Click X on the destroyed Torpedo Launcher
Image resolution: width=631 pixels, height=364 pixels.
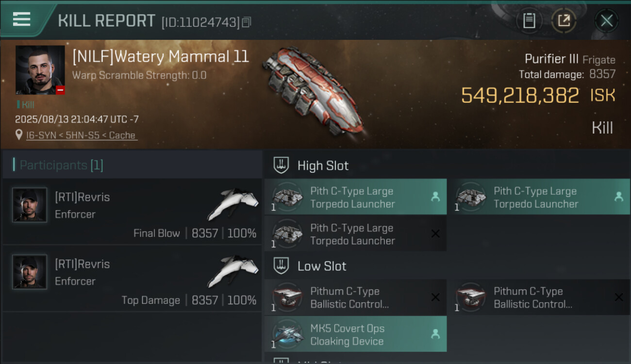pos(435,234)
